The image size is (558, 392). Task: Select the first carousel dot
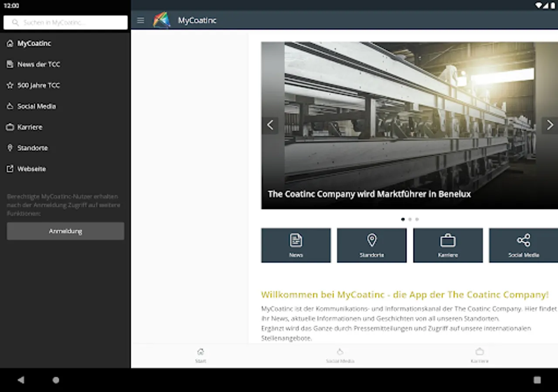[403, 220]
